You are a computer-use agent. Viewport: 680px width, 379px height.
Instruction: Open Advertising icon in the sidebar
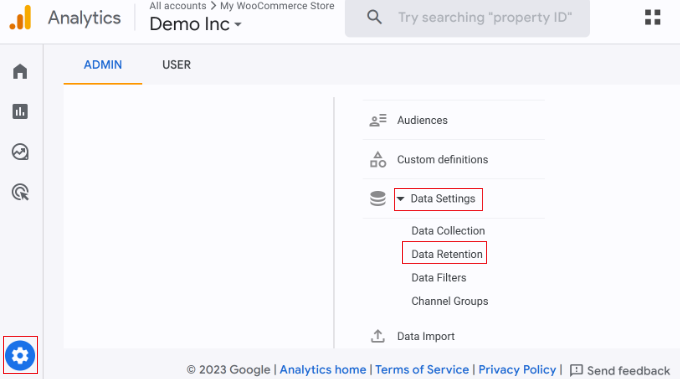click(x=20, y=192)
